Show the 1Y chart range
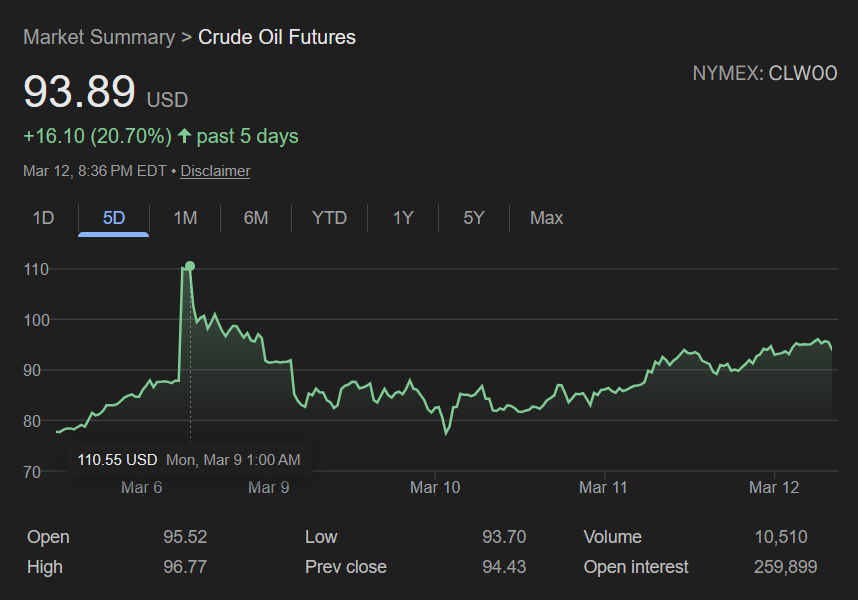This screenshot has height=600, width=858. [x=403, y=218]
